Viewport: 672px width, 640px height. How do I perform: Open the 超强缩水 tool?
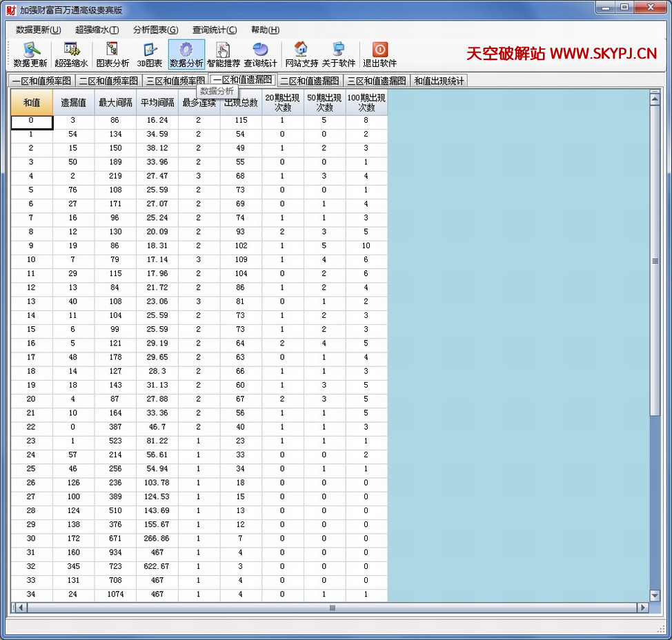pos(71,54)
